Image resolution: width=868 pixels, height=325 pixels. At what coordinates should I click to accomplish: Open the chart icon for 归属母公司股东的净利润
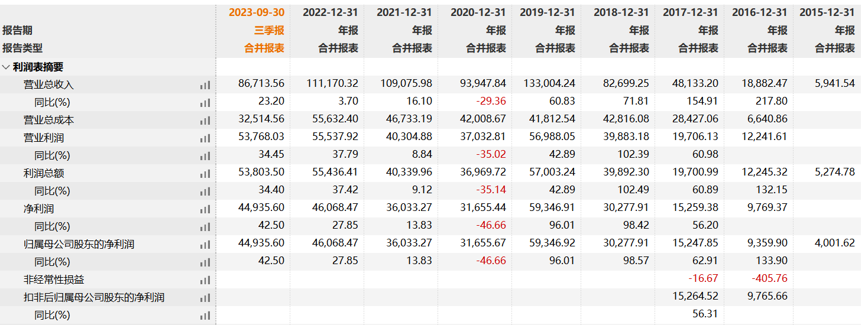point(205,245)
